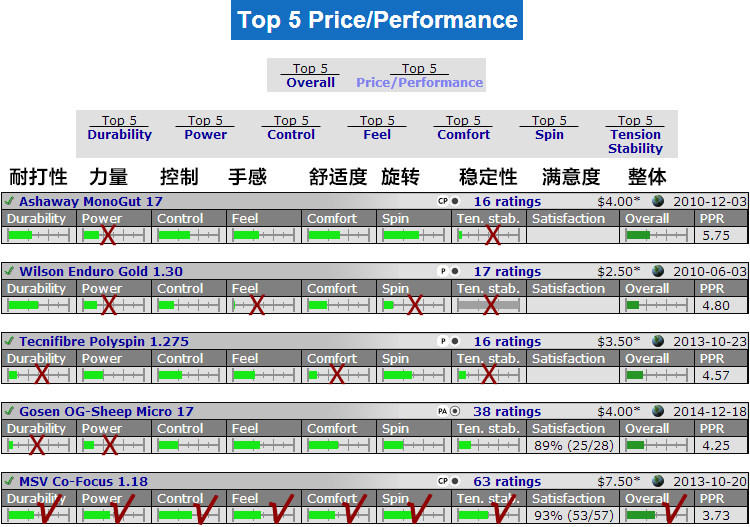Click the P type badge on Wilson Enduro row

(443, 271)
